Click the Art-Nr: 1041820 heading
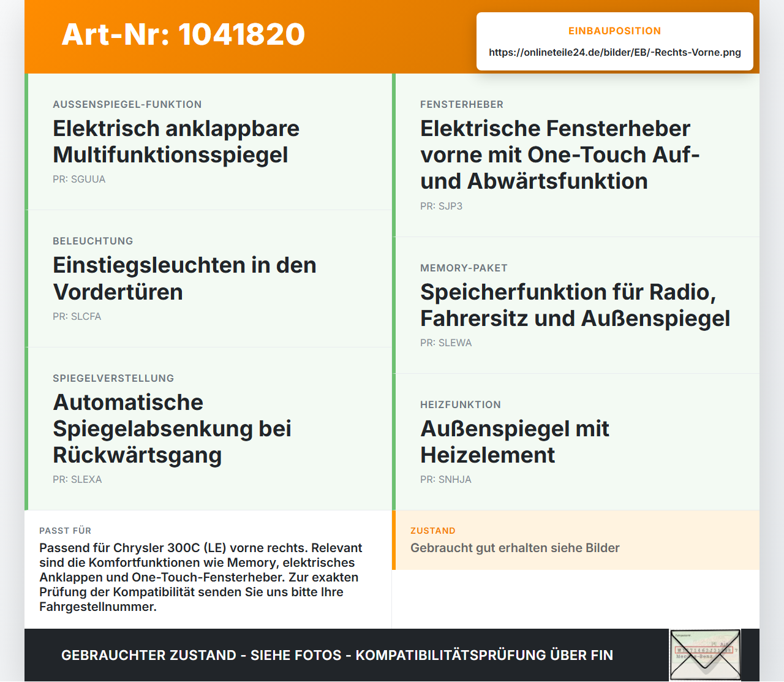 pos(183,34)
